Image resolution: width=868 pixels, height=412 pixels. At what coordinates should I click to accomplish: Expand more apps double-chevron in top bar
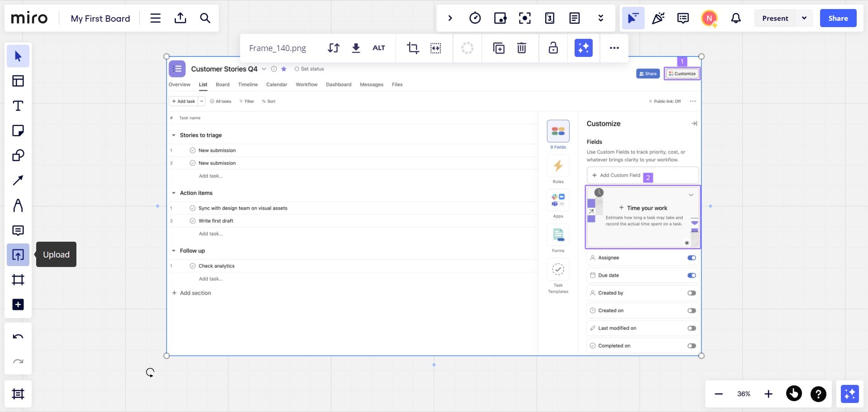click(600, 18)
